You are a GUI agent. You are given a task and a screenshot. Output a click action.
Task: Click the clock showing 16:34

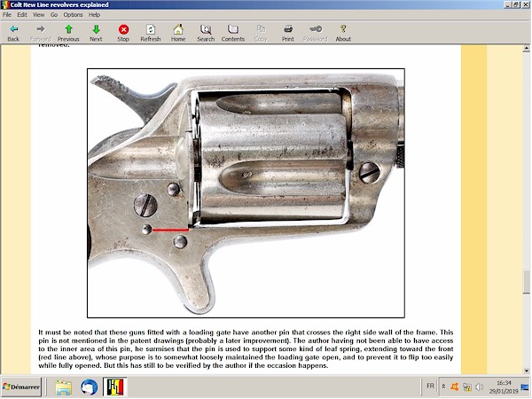pyautogui.click(x=504, y=387)
